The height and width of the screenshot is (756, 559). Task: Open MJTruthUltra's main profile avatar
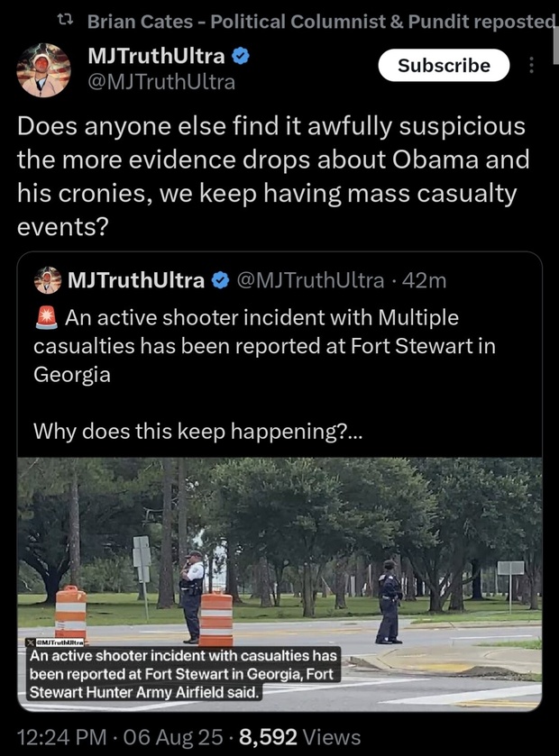point(42,69)
